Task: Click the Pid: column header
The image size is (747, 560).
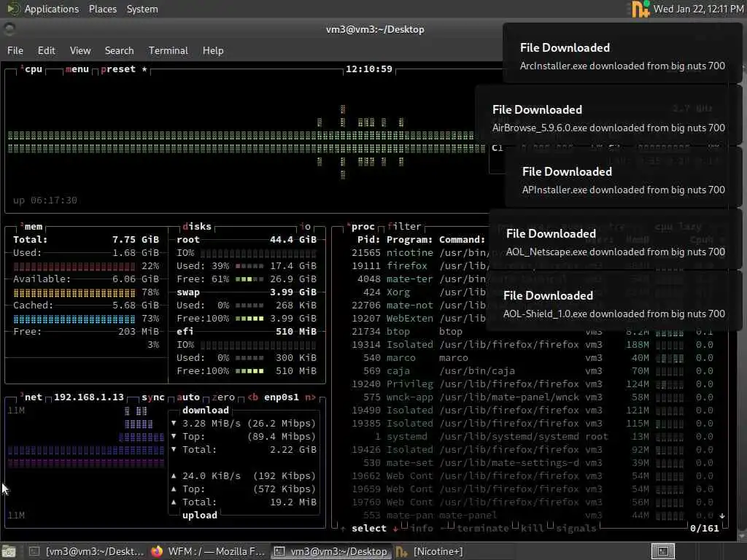Action: pyautogui.click(x=368, y=239)
